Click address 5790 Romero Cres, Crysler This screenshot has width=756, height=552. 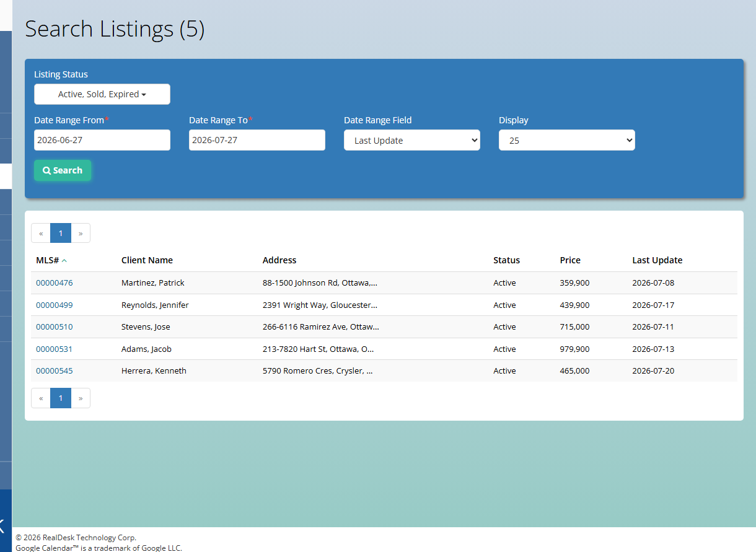pyautogui.click(x=318, y=370)
